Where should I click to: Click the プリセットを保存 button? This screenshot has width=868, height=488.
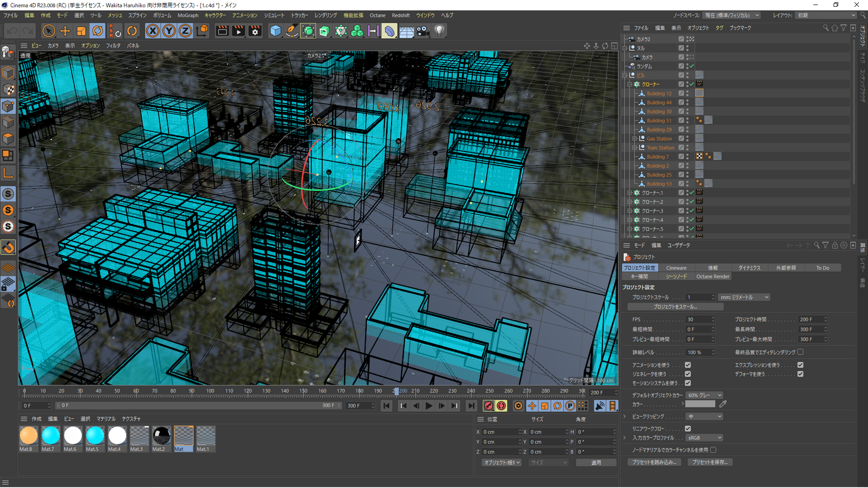pos(710,462)
